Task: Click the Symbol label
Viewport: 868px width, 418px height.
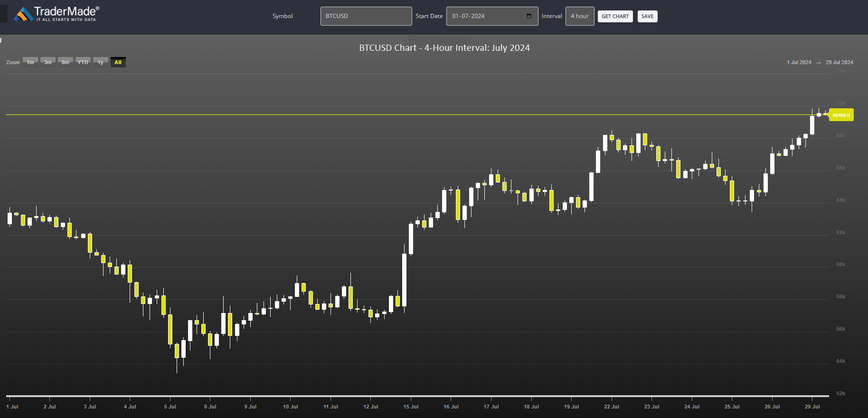Action: 283,16
